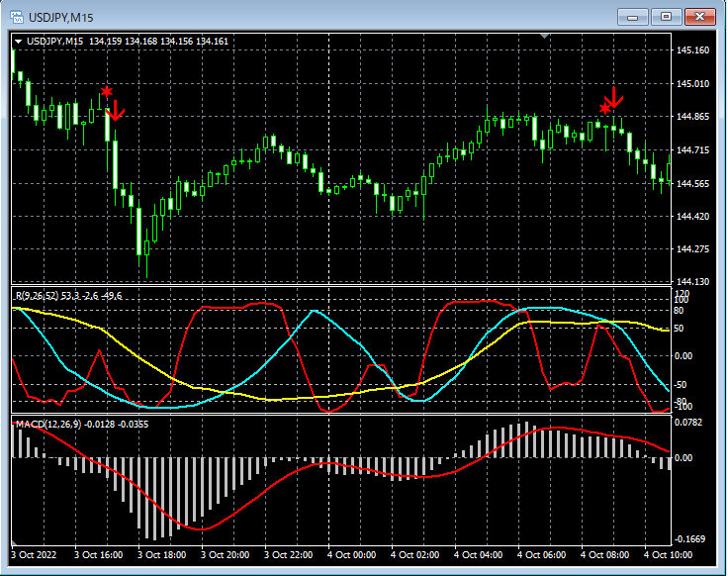The width and height of the screenshot is (728, 576).
Task: Click the 4 Oct 00:00 time label
Action: tap(351, 554)
